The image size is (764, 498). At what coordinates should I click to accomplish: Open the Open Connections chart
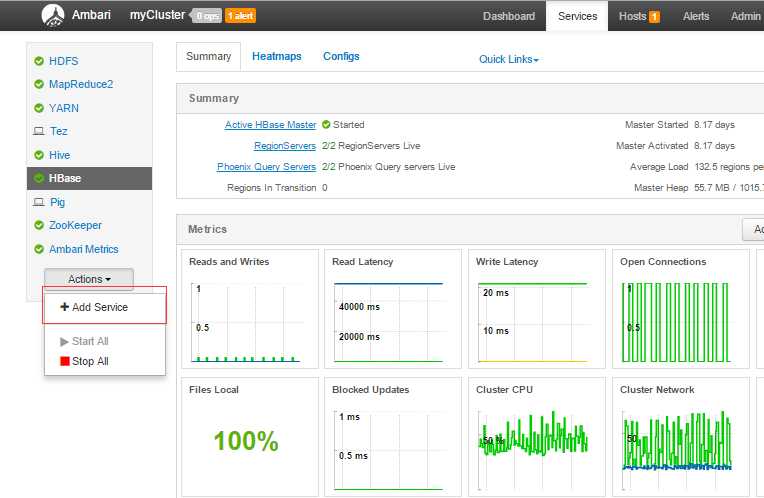coord(681,309)
